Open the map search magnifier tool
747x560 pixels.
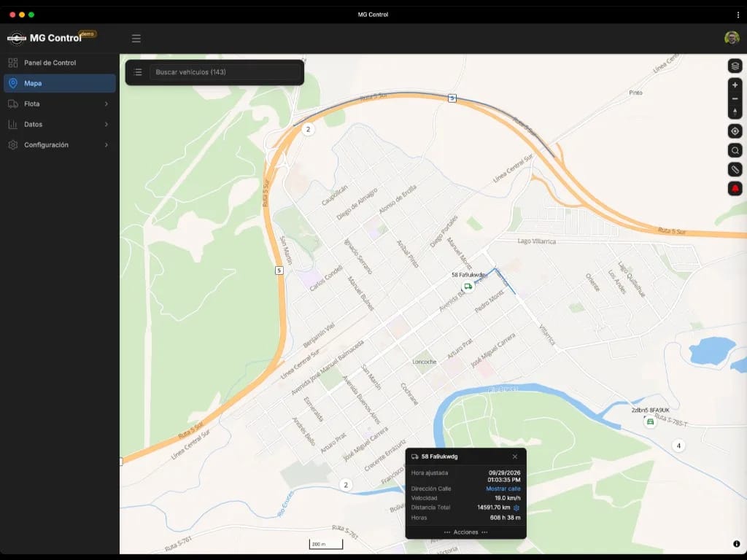pyautogui.click(x=735, y=150)
